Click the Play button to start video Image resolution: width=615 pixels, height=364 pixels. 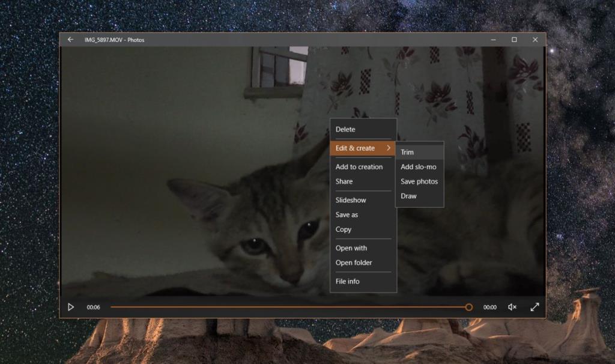click(71, 307)
